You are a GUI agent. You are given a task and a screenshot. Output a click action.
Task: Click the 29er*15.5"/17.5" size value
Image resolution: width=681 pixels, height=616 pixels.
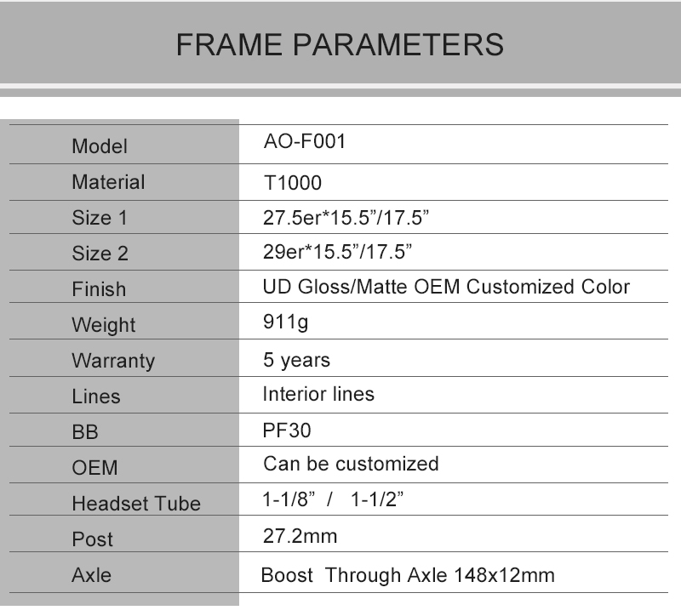point(337,253)
